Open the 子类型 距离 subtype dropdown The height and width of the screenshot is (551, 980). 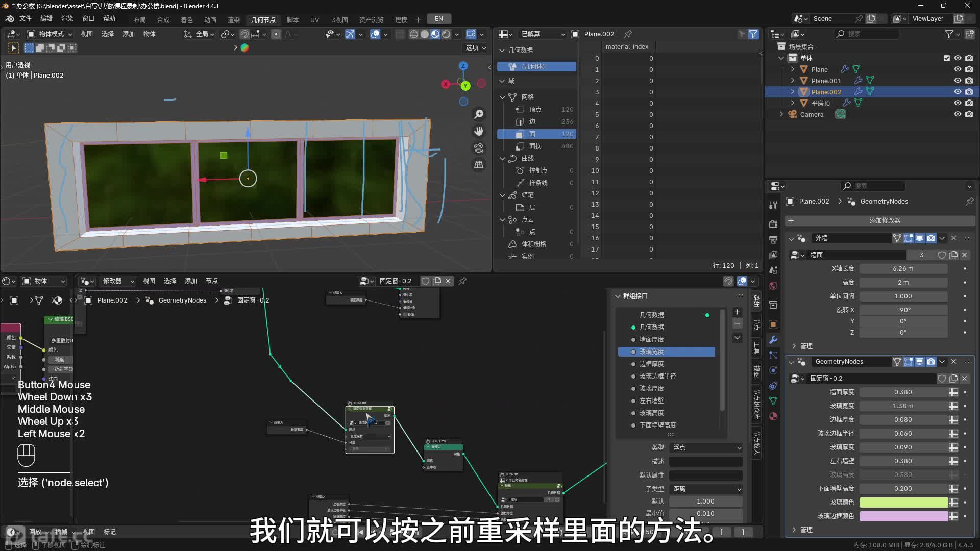(706, 489)
